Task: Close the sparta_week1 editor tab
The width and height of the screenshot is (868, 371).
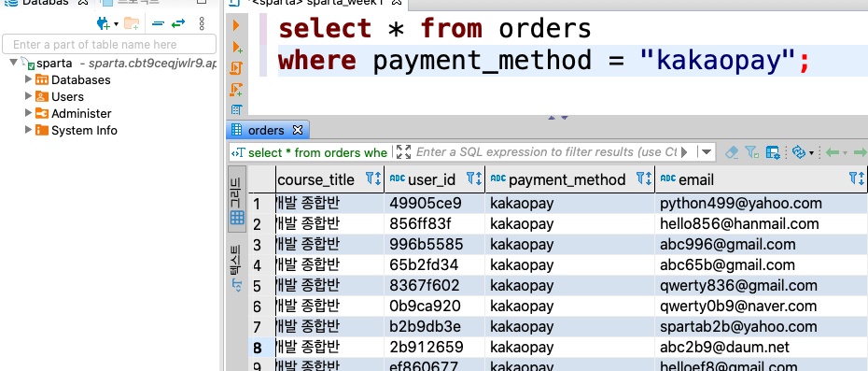Action: coord(396,2)
